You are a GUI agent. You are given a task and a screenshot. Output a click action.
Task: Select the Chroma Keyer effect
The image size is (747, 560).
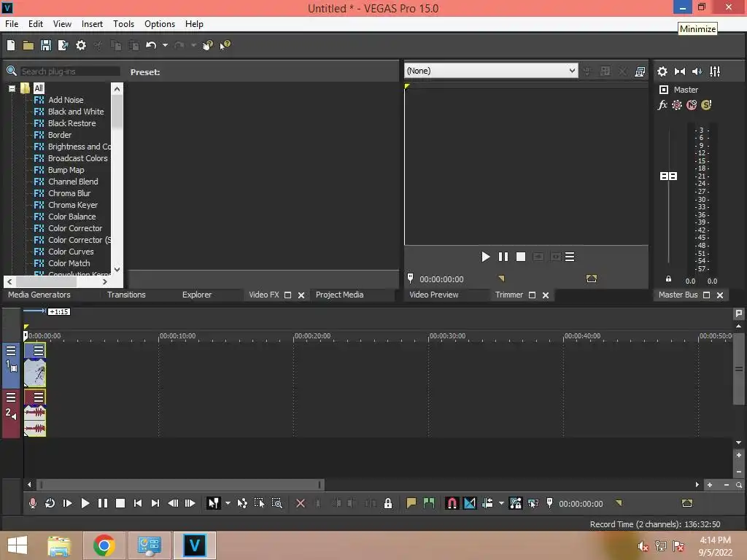(x=73, y=205)
